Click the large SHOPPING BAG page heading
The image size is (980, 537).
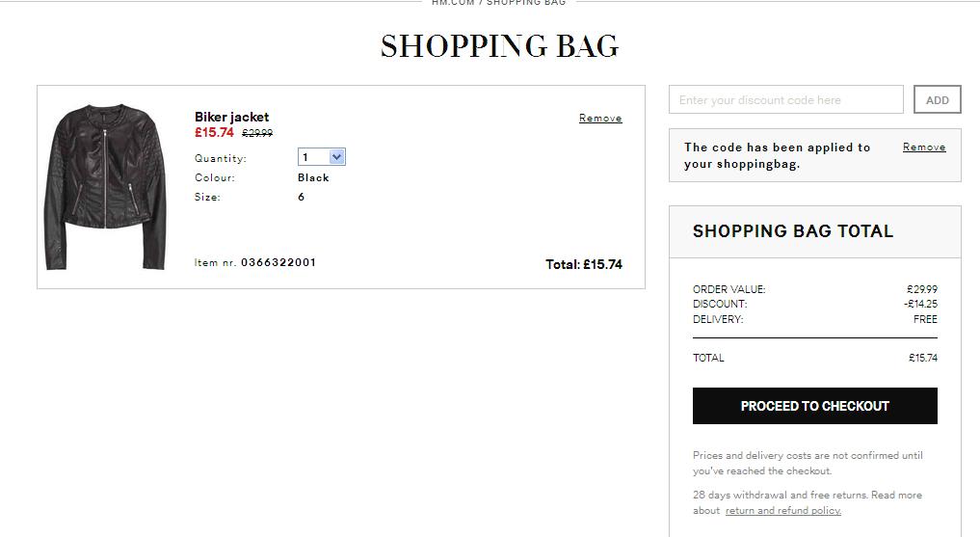pos(499,46)
